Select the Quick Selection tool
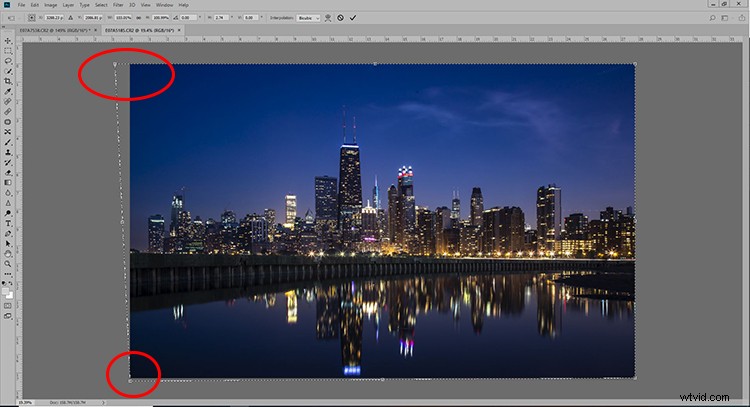 tap(8, 71)
